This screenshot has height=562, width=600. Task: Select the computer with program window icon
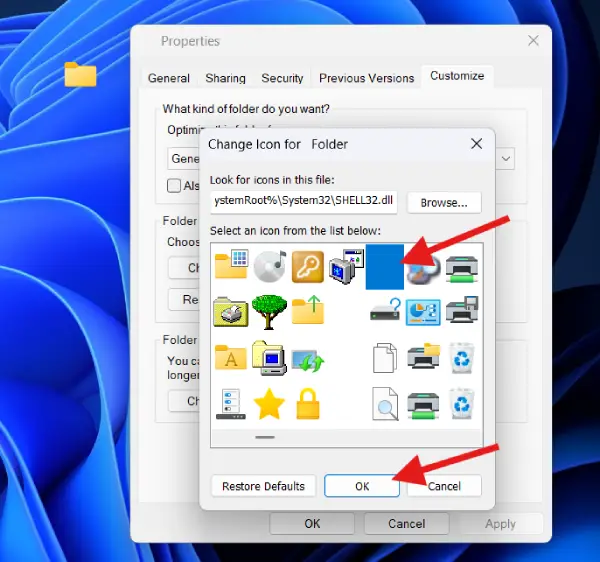[x=346, y=266]
